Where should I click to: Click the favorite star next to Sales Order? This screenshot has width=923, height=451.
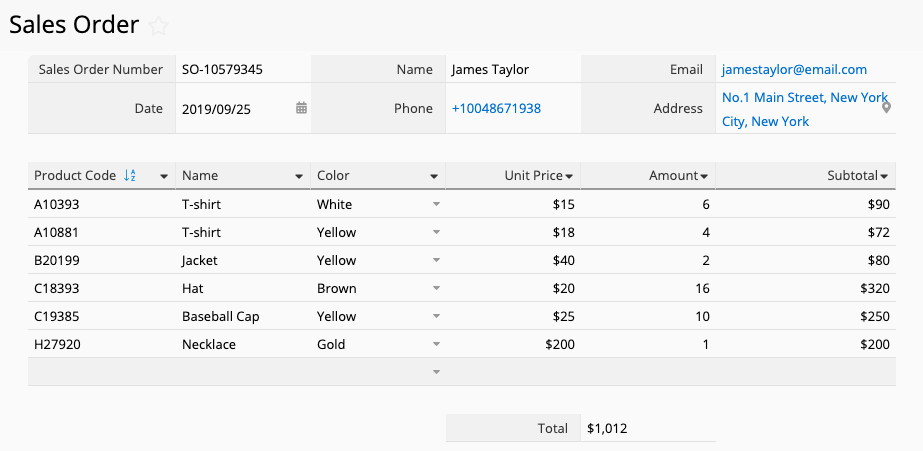point(158,26)
